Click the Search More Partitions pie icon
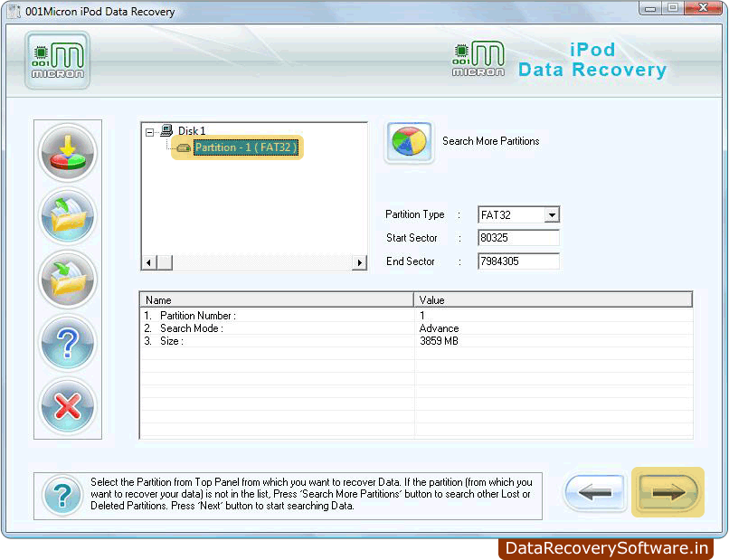This screenshot has width=729, height=560. pos(409,141)
